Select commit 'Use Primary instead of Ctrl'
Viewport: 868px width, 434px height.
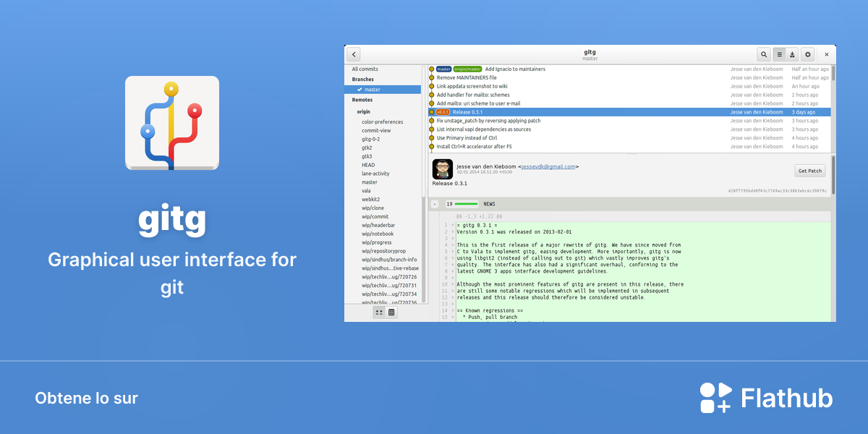(x=629, y=138)
